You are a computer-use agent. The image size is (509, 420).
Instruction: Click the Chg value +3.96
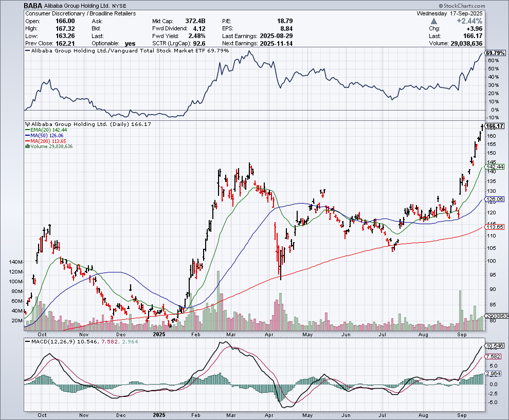click(474, 29)
